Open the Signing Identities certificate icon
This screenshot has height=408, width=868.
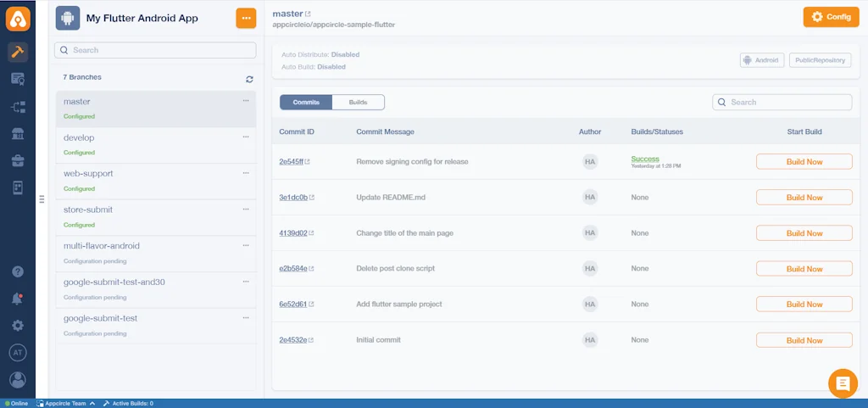pyautogui.click(x=18, y=79)
